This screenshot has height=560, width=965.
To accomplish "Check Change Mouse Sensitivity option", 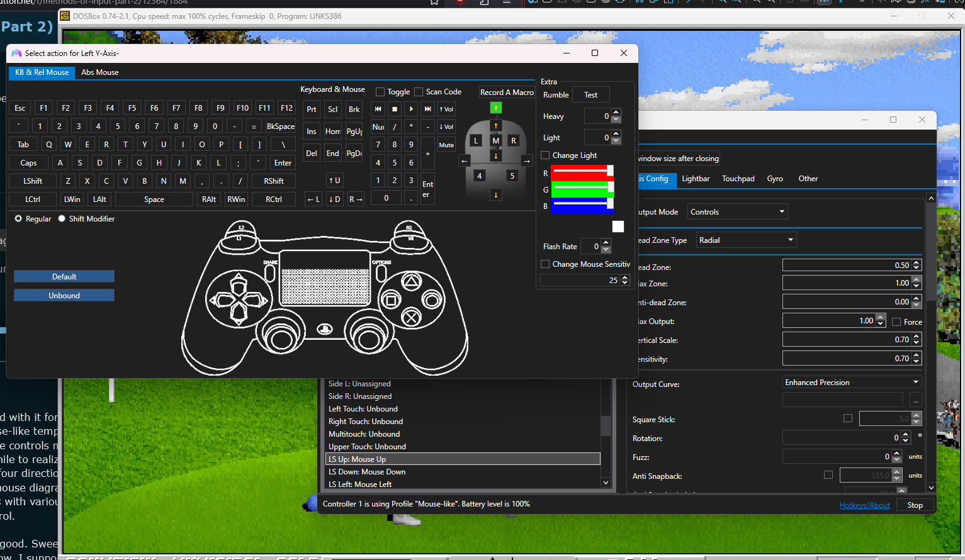I will 546,264.
